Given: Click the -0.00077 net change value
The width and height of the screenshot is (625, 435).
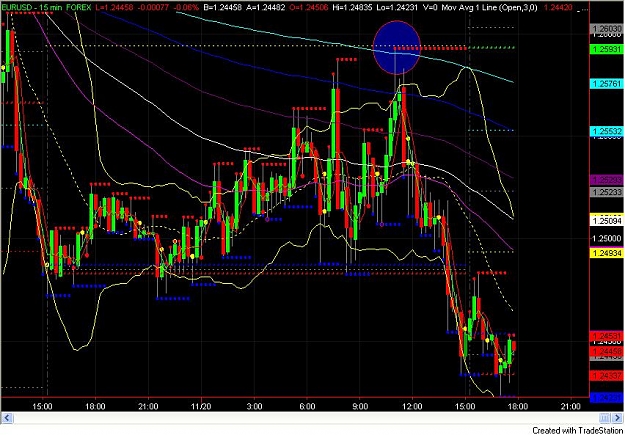Looking at the screenshot, I should 151,6.
